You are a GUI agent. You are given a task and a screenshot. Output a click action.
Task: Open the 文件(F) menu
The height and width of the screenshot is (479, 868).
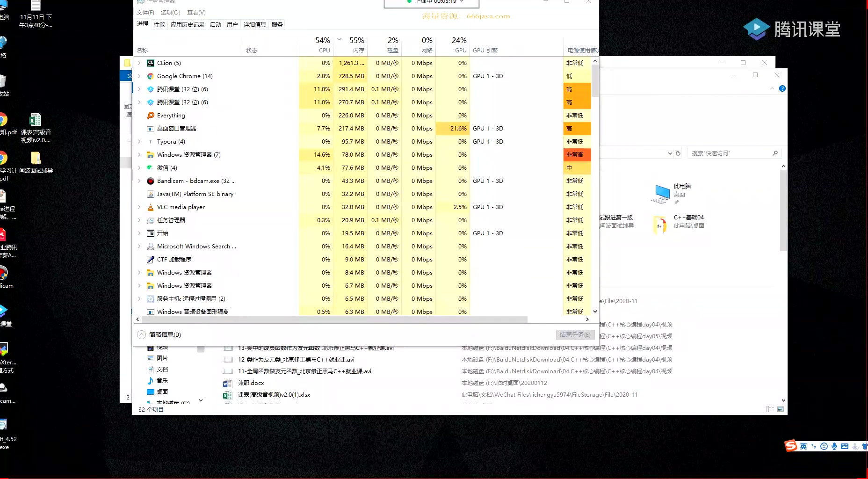(x=145, y=13)
